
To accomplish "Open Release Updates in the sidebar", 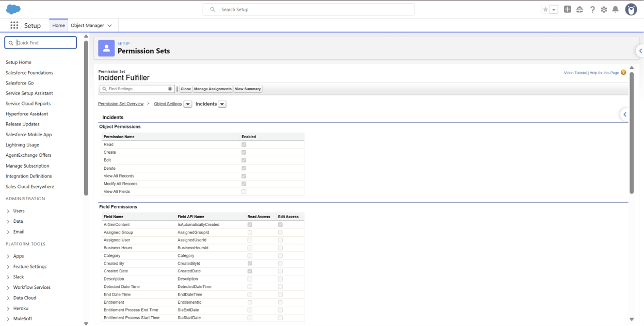I will pos(23,124).
